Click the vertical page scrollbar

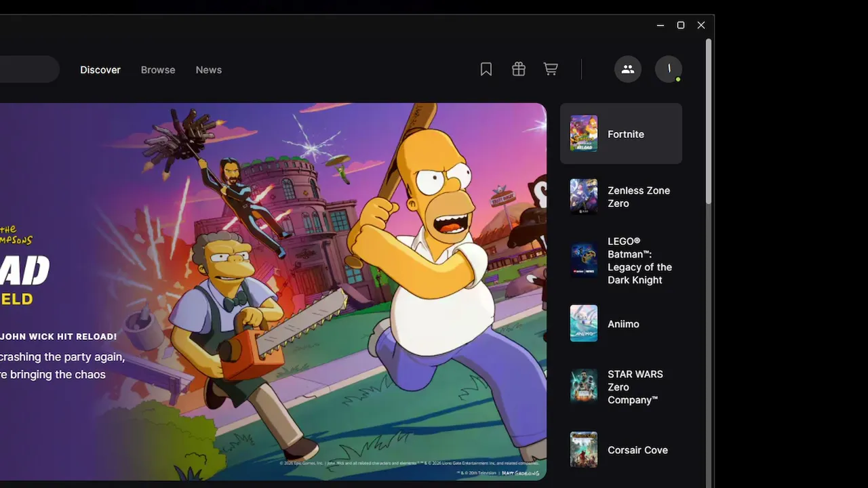[709, 122]
